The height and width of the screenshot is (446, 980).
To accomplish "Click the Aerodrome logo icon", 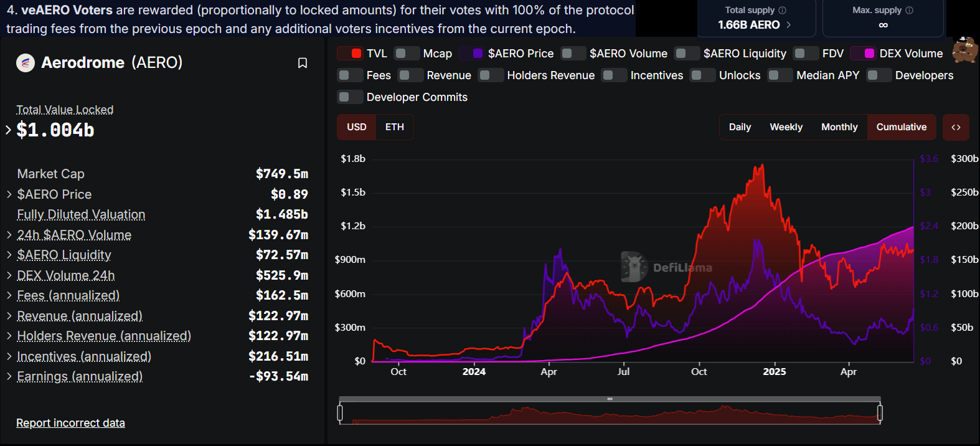I will (x=26, y=63).
